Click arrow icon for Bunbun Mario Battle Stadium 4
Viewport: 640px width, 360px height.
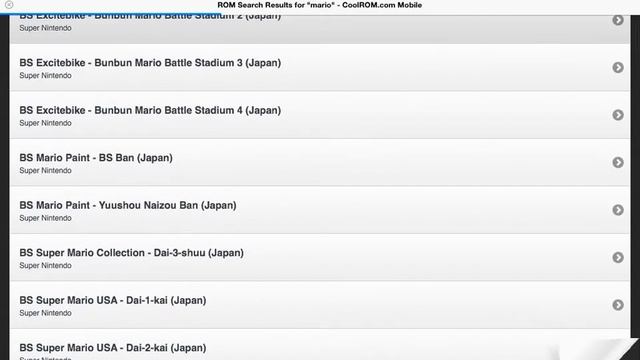pos(618,115)
